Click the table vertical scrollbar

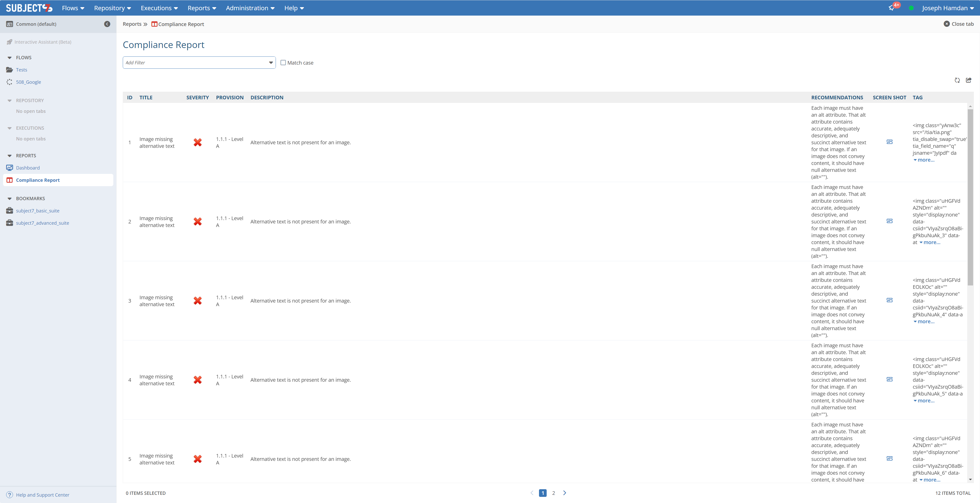coord(970,198)
